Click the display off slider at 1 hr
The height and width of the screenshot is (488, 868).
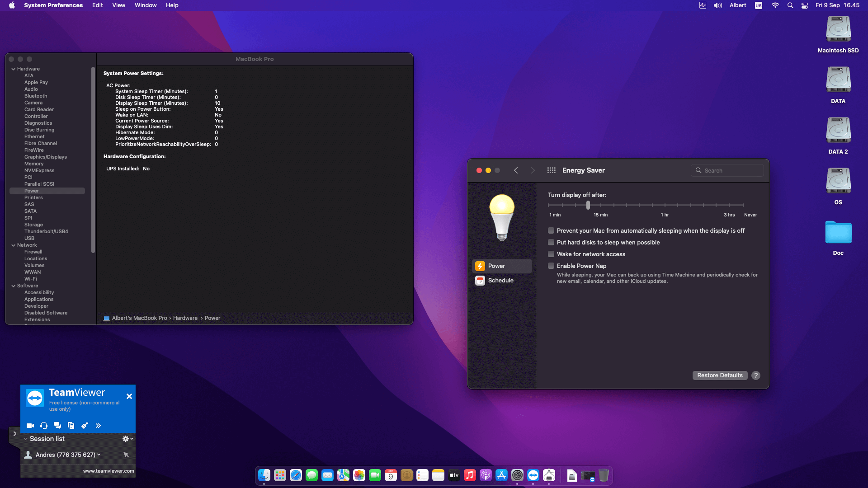coord(665,205)
